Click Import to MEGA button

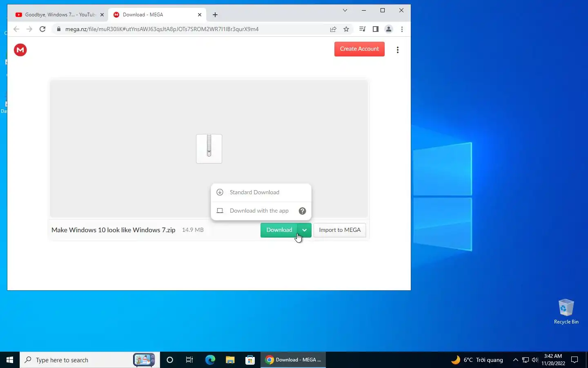[x=340, y=230]
